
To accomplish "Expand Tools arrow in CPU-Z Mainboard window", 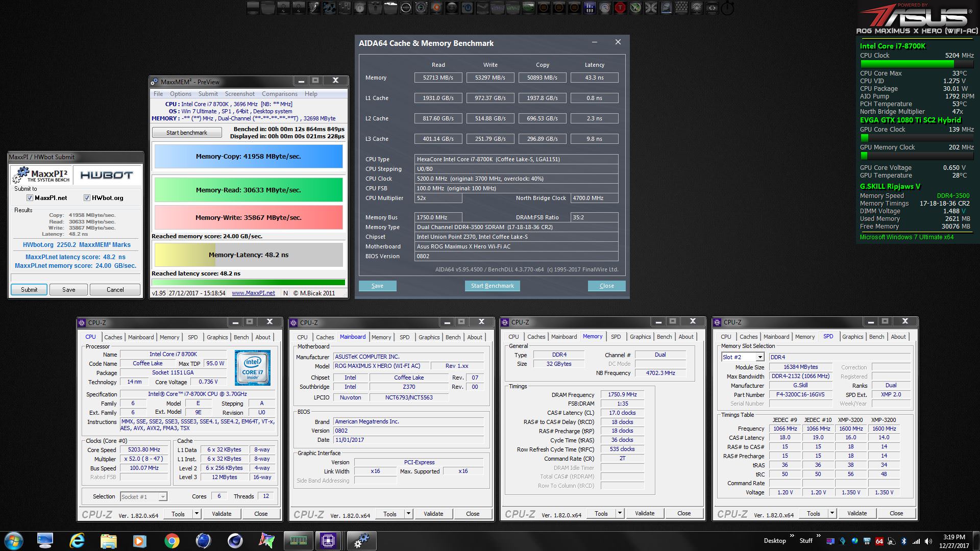I will (x=408, y=514).
